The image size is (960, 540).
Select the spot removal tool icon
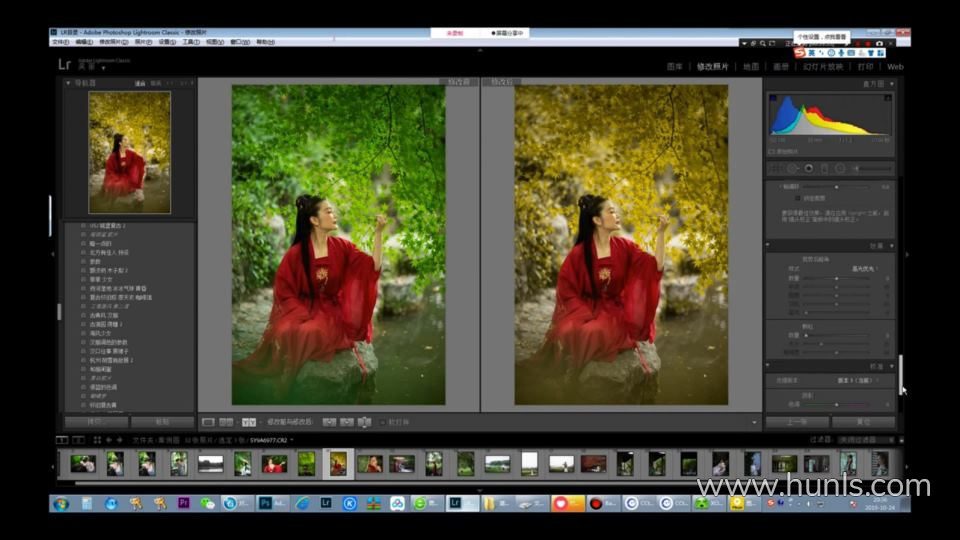click(792, 169)
